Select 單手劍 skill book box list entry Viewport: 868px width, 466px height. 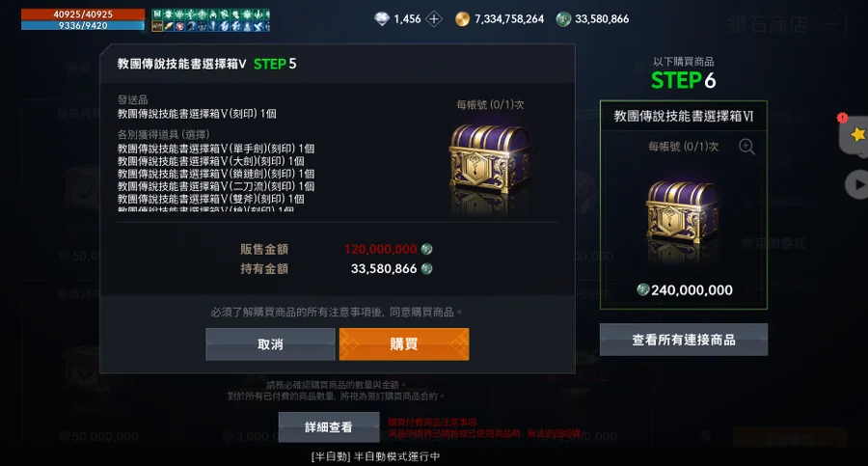(216, 149)
